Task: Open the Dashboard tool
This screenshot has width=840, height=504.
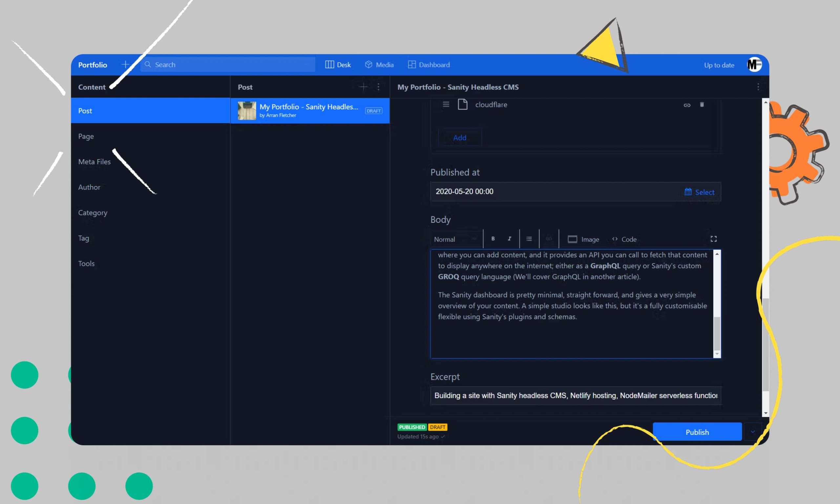Action: click(x=429, y=65)
